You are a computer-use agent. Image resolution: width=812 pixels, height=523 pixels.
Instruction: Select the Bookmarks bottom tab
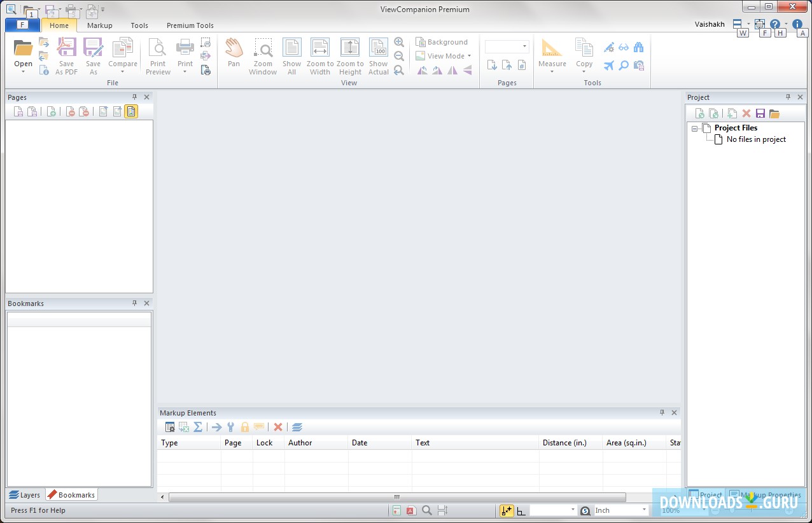coord(71,494)
